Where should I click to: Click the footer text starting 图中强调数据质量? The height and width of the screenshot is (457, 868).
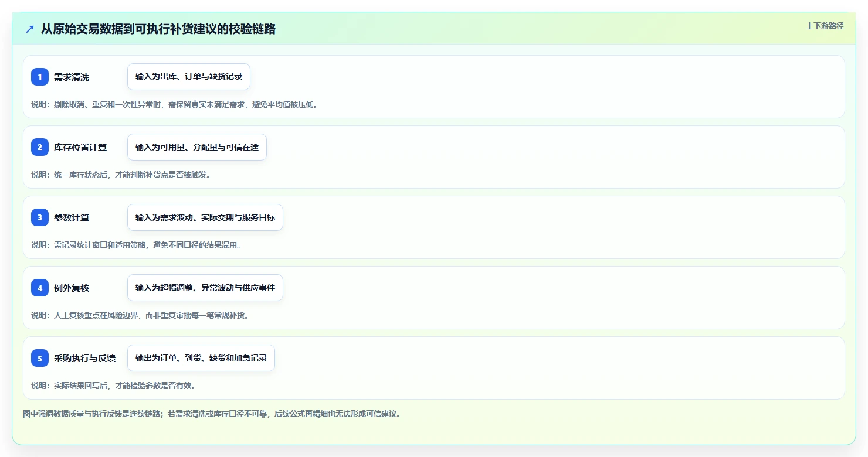point(212,414)
